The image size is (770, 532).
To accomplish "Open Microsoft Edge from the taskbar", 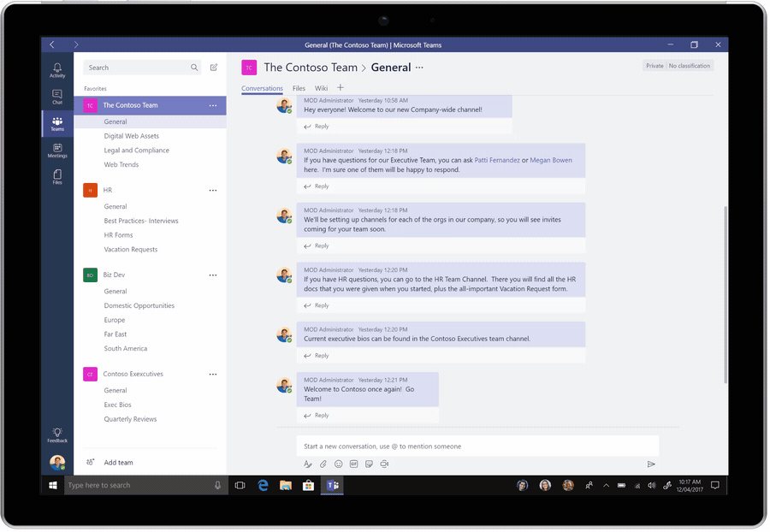I will point(263,485).
